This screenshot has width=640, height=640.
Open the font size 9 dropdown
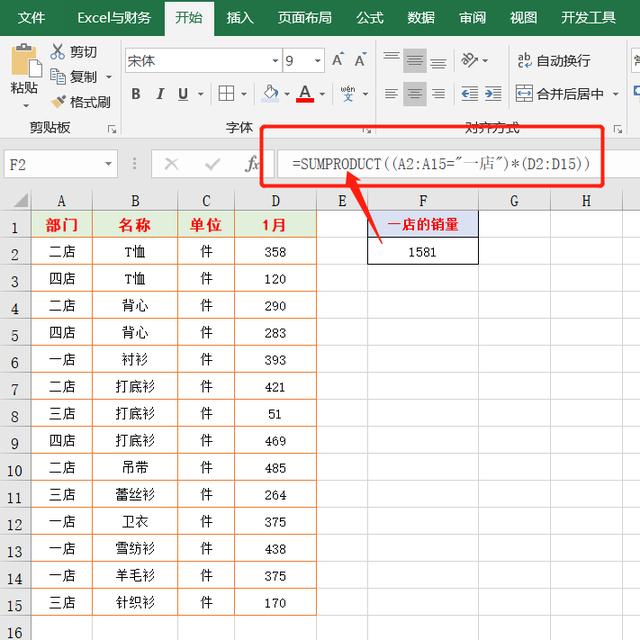pos(318,60)
